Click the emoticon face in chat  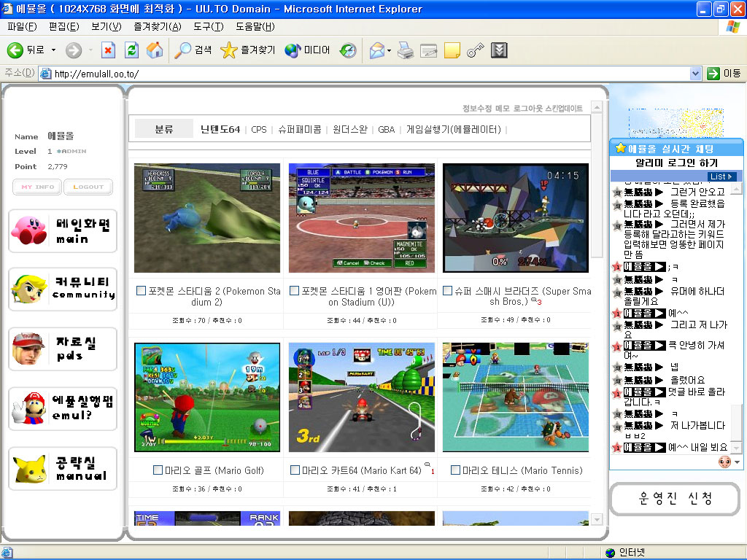724,462
